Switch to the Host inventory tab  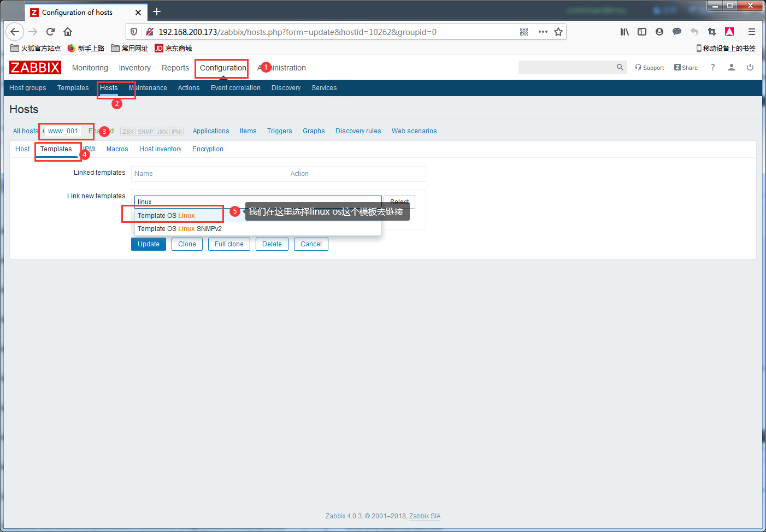tap(160, 149)
